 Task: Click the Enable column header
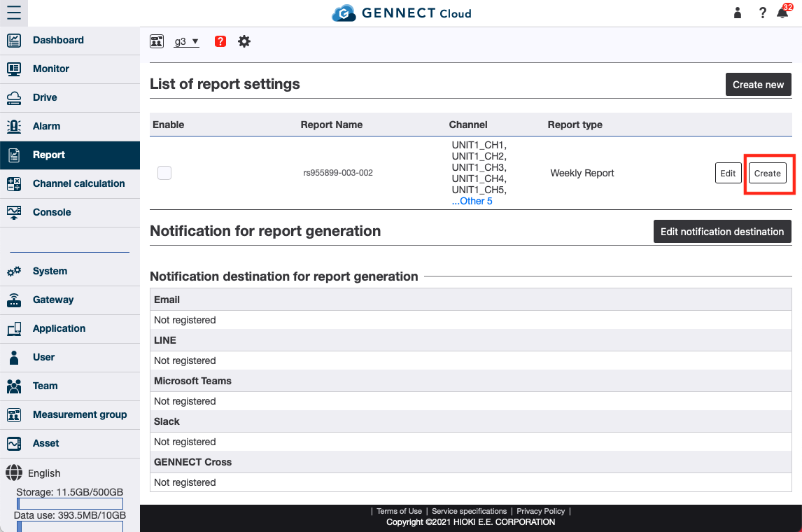click(x=168, y=125)
